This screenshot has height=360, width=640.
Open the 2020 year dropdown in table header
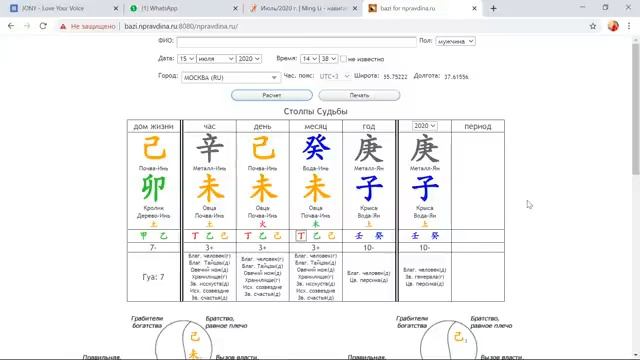click(x=424, y=126)
